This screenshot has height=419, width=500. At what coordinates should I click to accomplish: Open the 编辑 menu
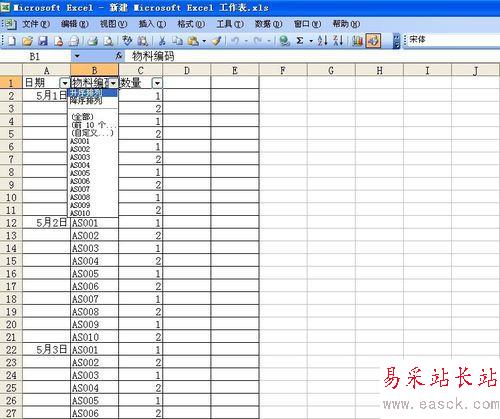tap(75, 24)
